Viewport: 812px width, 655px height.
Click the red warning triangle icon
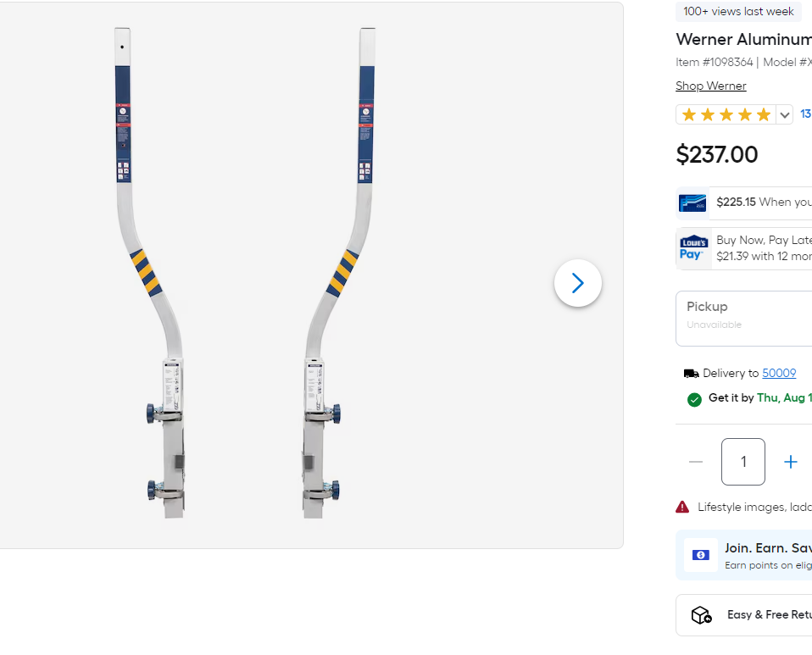[682, 507]
